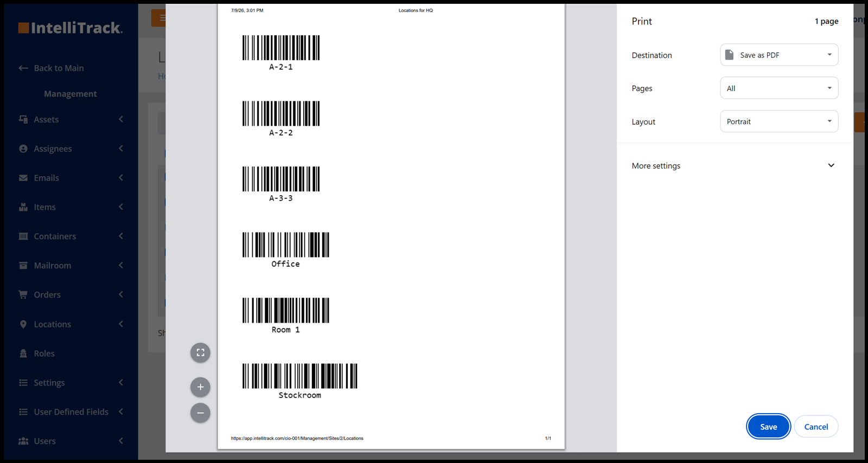Click the Containers icon in sidebar
868x463 pixels.
[23, 236]
